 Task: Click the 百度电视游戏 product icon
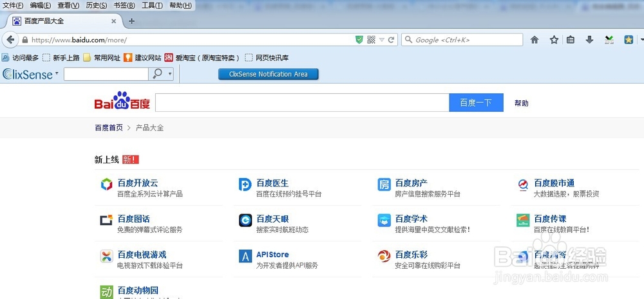pyautogui.click(x=106, y=257)
